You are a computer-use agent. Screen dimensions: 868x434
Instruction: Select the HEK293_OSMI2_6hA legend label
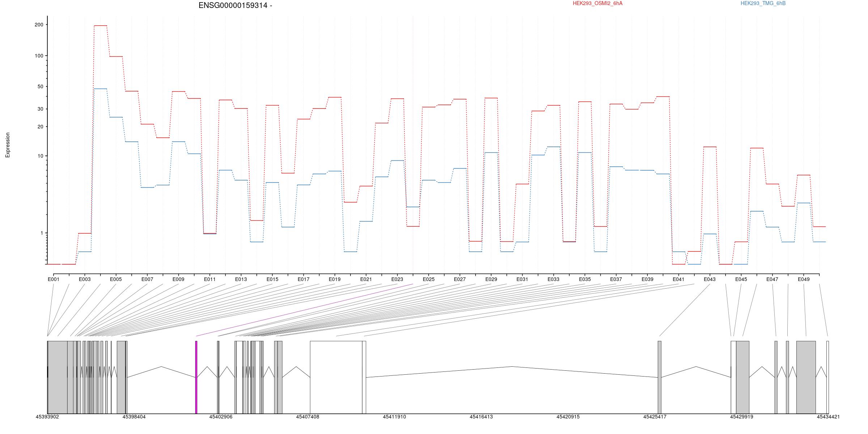pyautogui.click(x=597, y=3)
